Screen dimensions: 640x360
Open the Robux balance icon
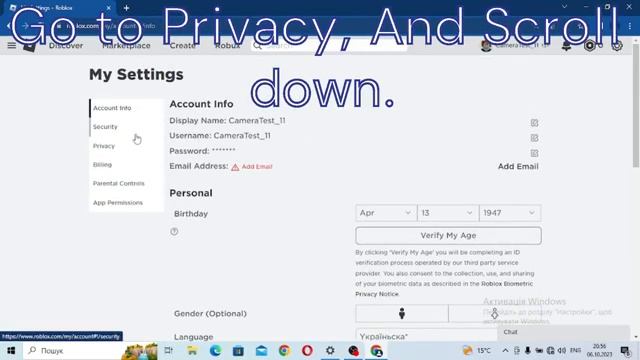[x=589, y=46]
